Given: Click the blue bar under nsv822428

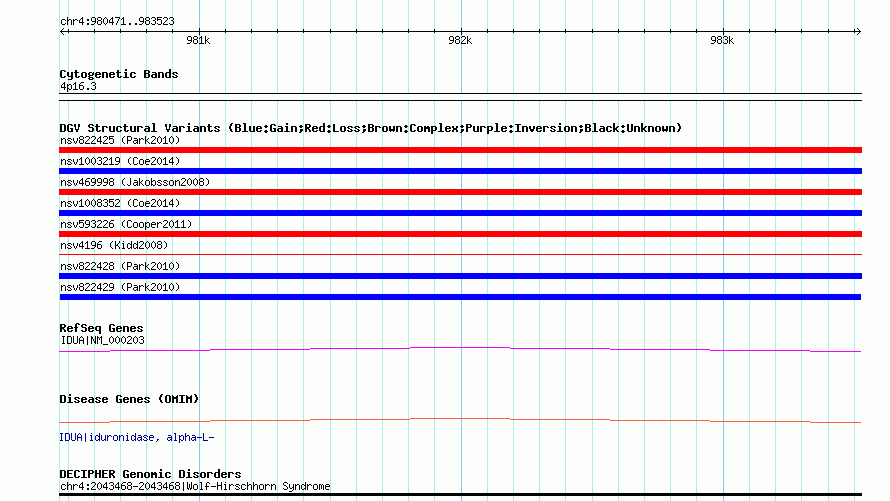Looking at the screenshot, I should (x=460, y=276).
